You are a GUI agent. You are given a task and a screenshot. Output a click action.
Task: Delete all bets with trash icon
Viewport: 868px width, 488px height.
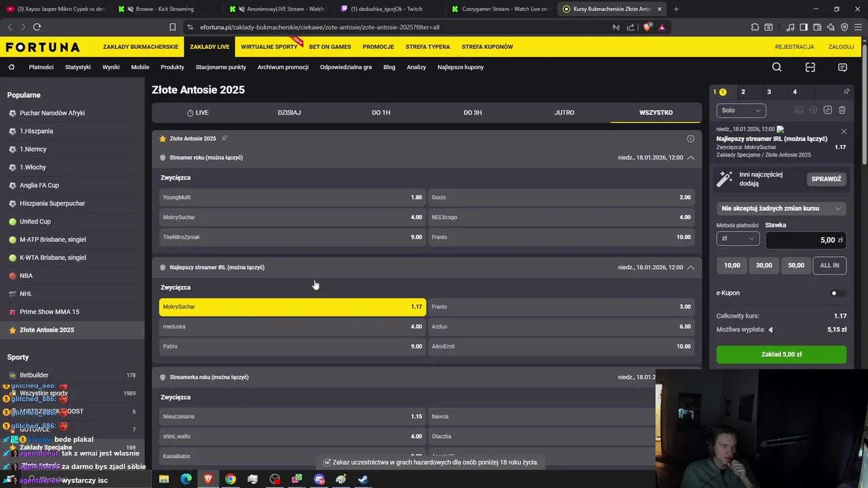[x=842, y=110]
